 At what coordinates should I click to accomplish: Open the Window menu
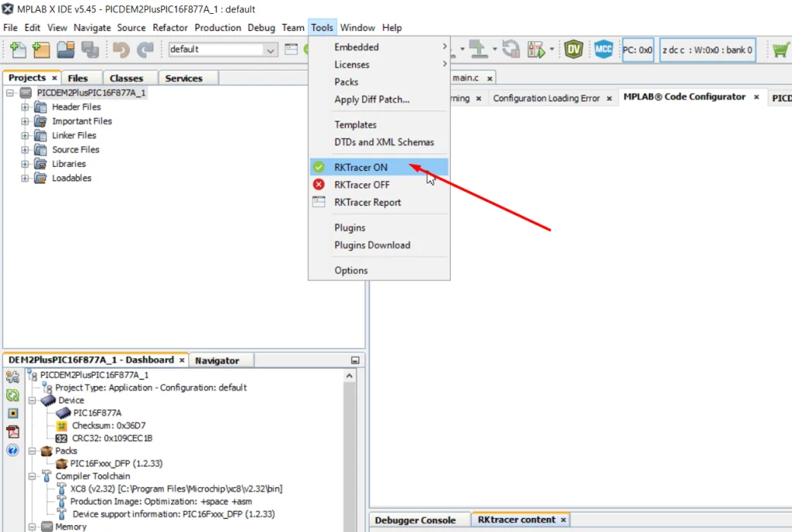[x=357, y=28]
